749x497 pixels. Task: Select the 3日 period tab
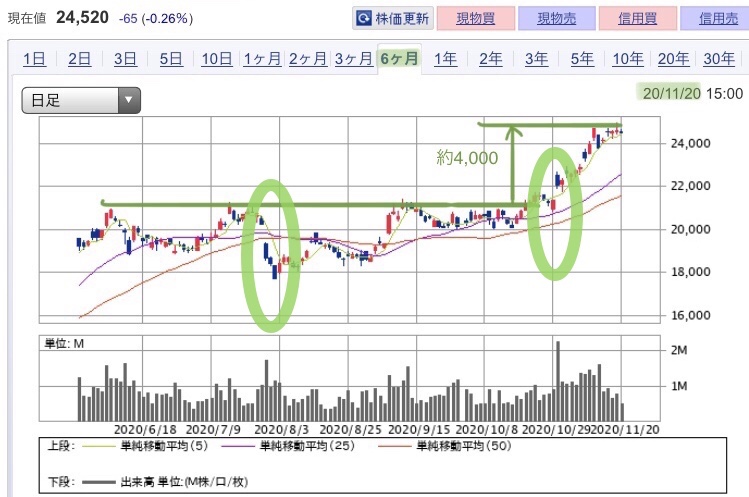pos(125,59)
